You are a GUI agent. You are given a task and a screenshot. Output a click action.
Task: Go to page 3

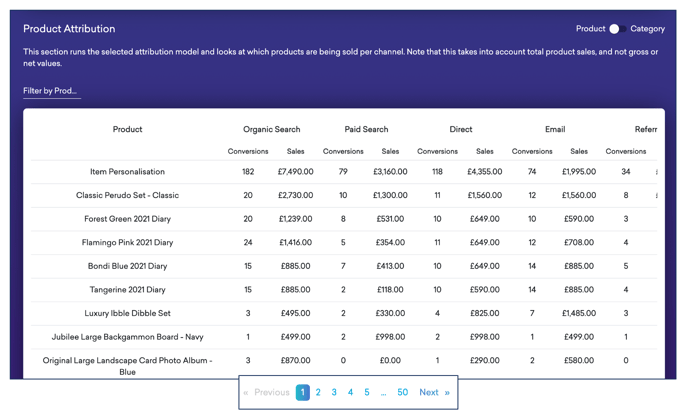(334, 393)
